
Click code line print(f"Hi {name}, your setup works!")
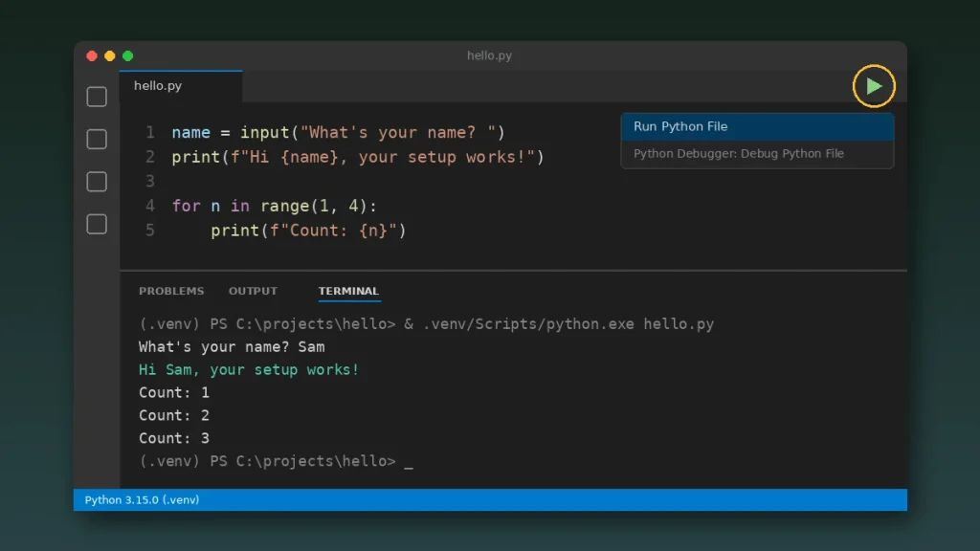358,157
